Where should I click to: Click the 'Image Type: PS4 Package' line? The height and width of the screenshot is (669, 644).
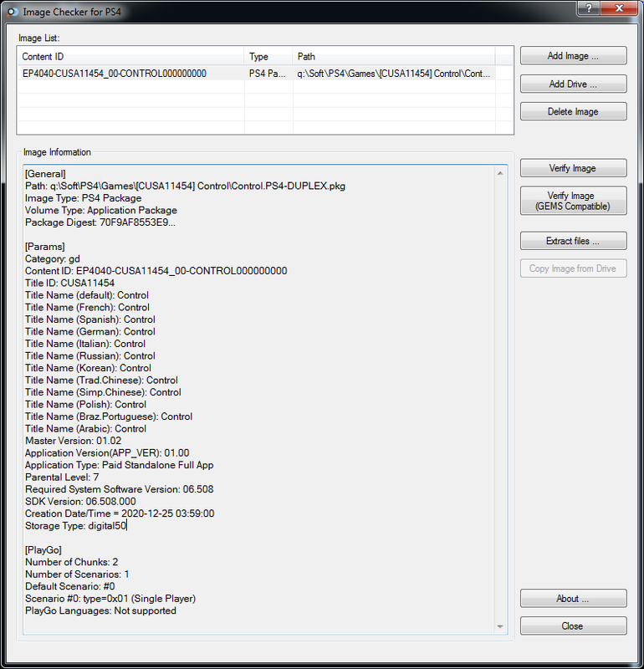[x=84, y=198]
